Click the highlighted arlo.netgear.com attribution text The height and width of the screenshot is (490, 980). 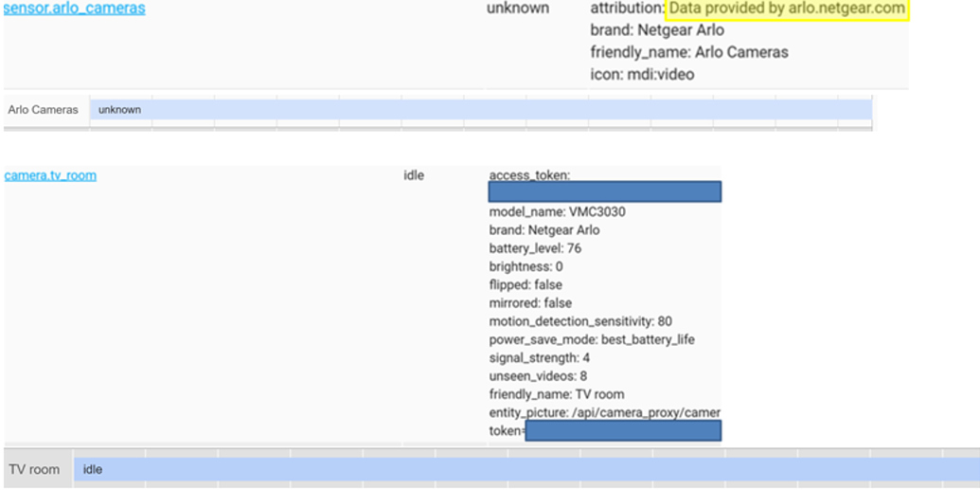pyautogui.click(x=787, y=9)
